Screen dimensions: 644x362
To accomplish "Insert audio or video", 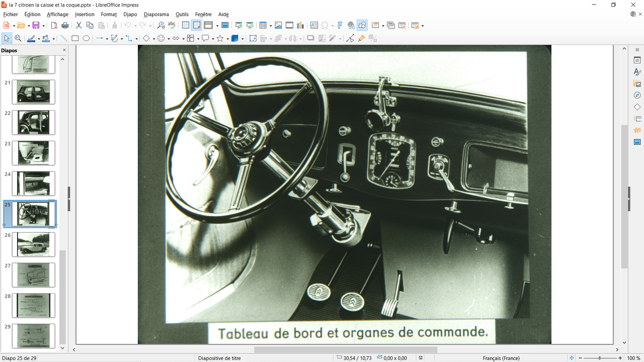I will pyautogui.click(x=289, y=25).
